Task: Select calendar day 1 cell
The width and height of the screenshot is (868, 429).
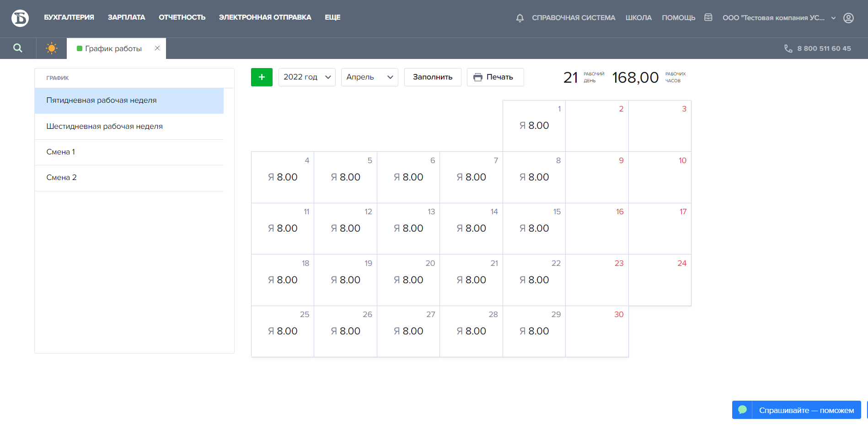Action: (534, 126)
